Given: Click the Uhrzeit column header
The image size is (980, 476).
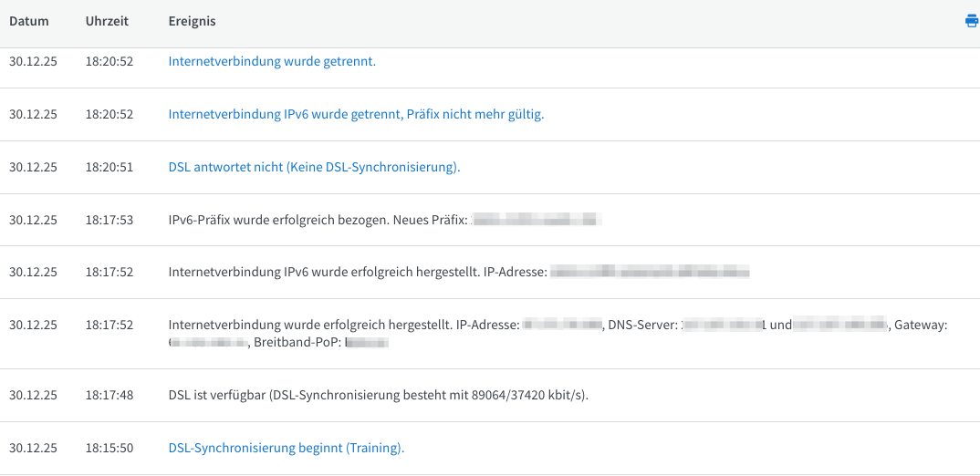Looking at the screenshot, I should [108, 21].
